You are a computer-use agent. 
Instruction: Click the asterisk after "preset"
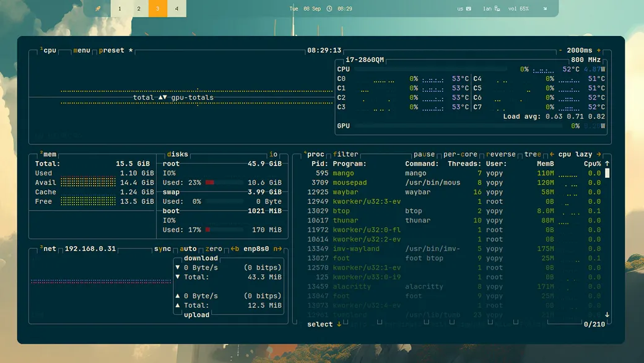131,51
